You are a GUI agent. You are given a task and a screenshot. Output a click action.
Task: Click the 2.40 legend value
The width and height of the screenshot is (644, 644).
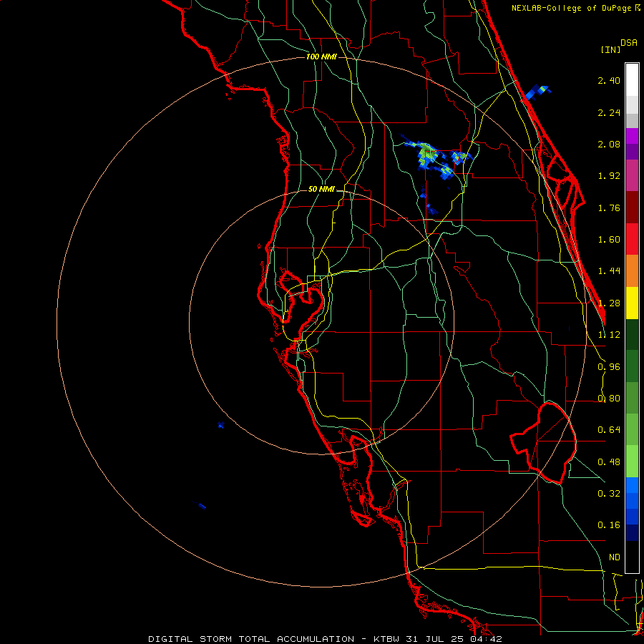[x=609, y=80]
